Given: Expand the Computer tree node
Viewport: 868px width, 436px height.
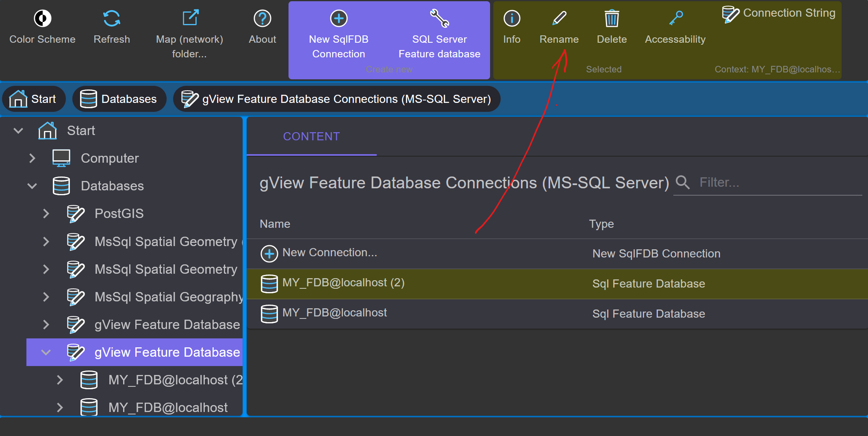Looking at the screenshot, I should (x=32, y=158).
